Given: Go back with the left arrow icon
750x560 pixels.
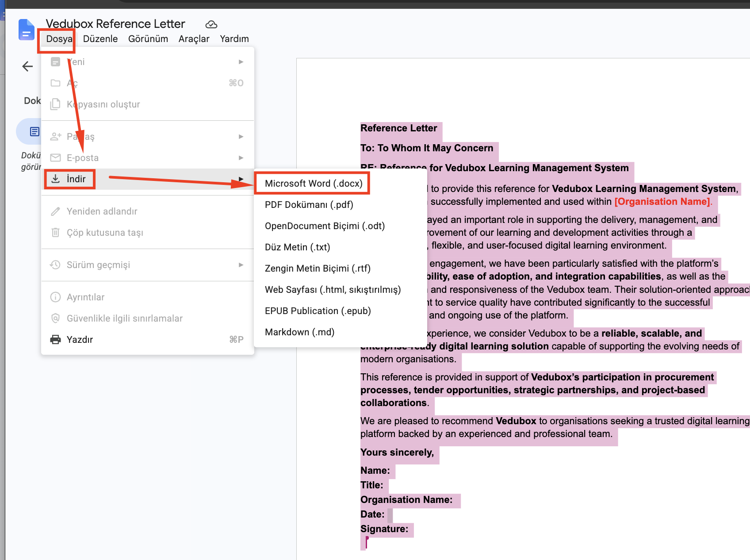Looking at the screenshot, I should coord(27,66).
